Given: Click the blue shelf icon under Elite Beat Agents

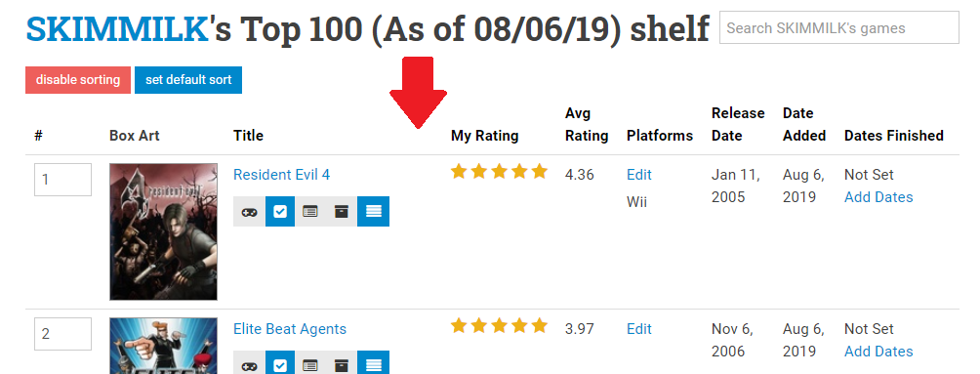Looking at the screenshot, I should point(373,363).
